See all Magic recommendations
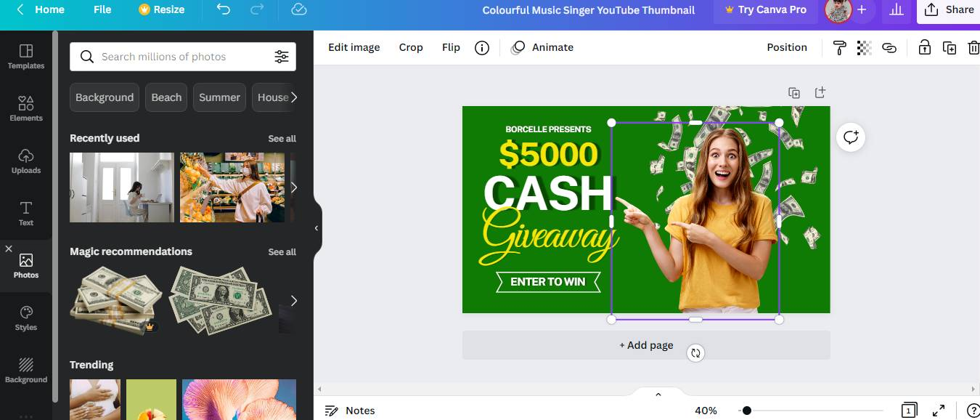The image size is (980, 420). click(282, 252)
